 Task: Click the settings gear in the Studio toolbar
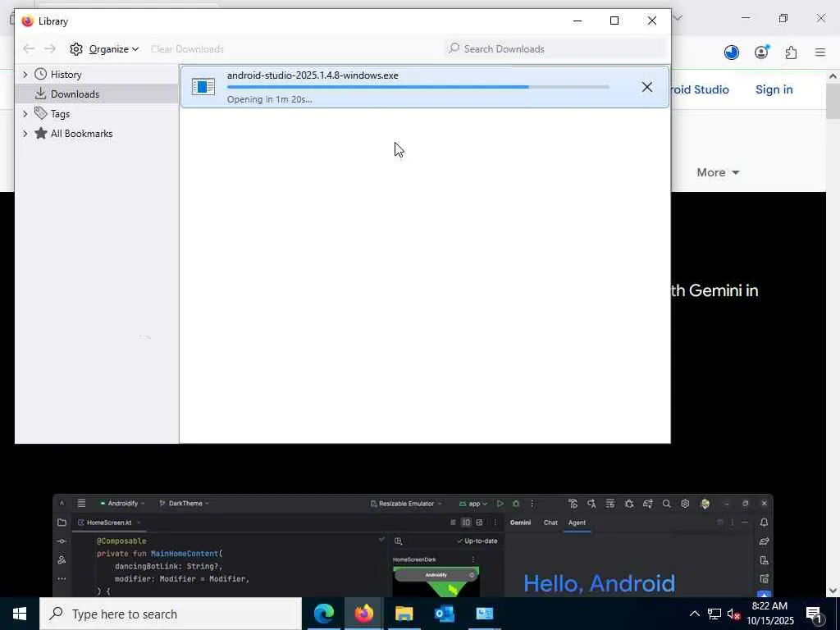click(685, 504)
